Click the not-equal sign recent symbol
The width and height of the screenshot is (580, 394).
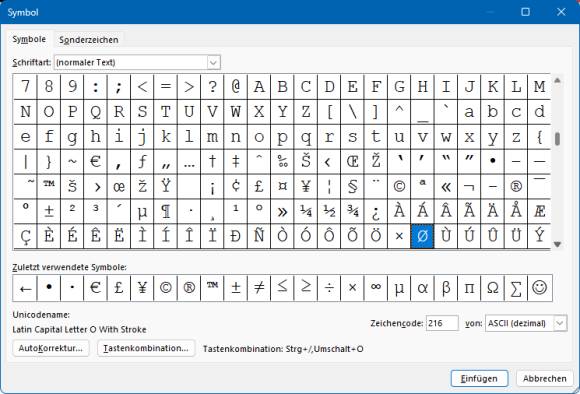tap(259, 288)
